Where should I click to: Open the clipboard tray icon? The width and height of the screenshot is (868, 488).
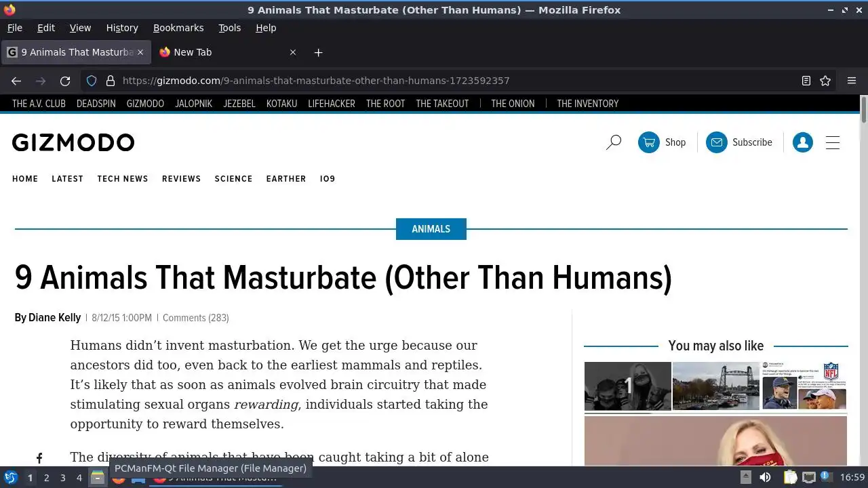pyautogui.click(x=789, y=478)
